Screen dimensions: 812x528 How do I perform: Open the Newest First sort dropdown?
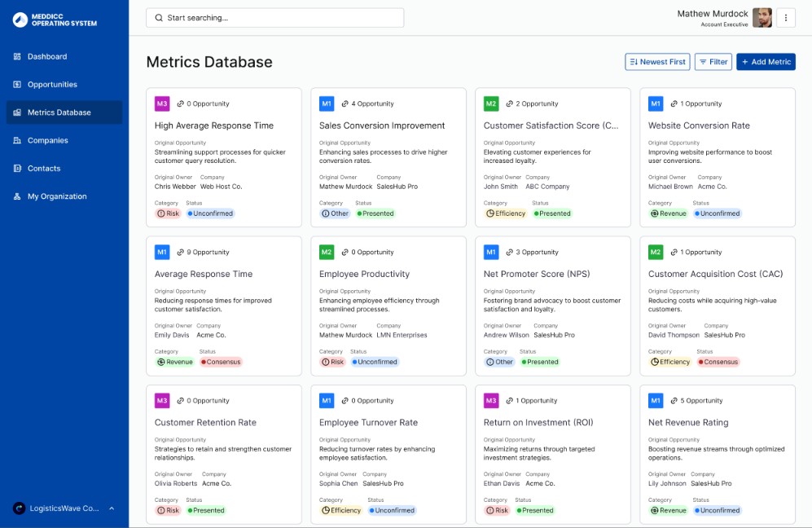pyautogui.click(x=656, y=61)
